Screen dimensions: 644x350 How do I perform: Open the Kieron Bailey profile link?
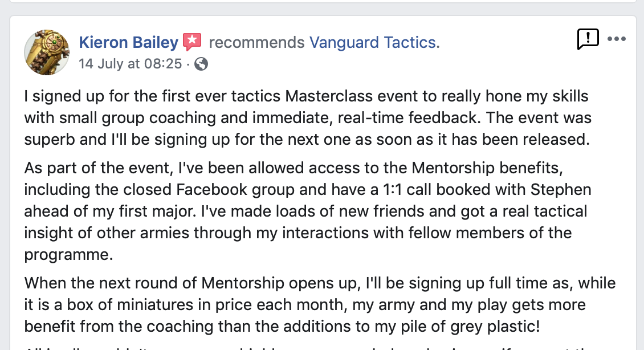[x=129, y=42]
